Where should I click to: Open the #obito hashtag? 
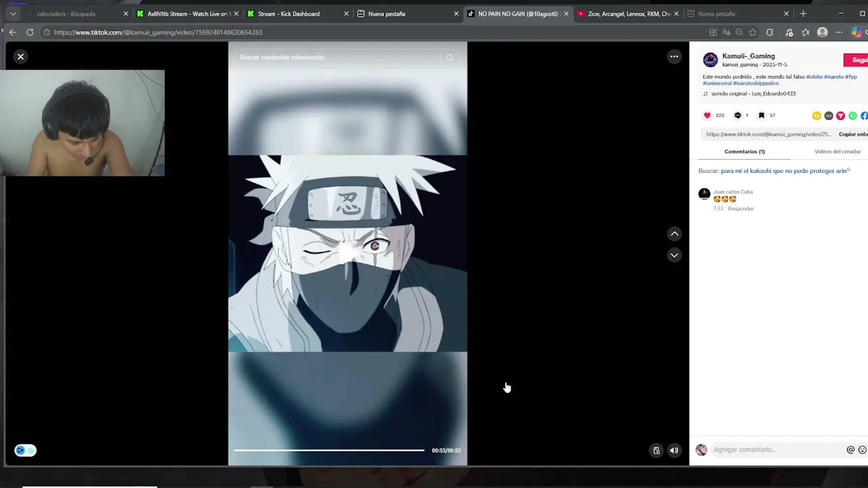814,77
